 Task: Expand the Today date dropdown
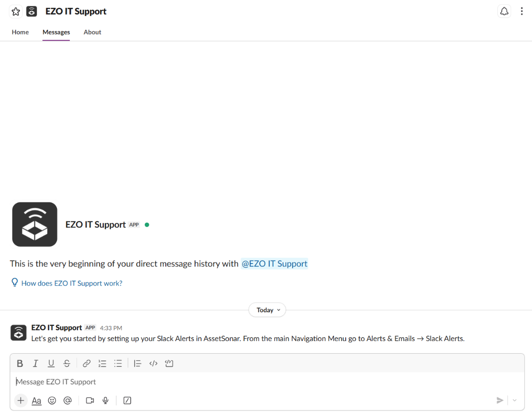tap(267, 310)
